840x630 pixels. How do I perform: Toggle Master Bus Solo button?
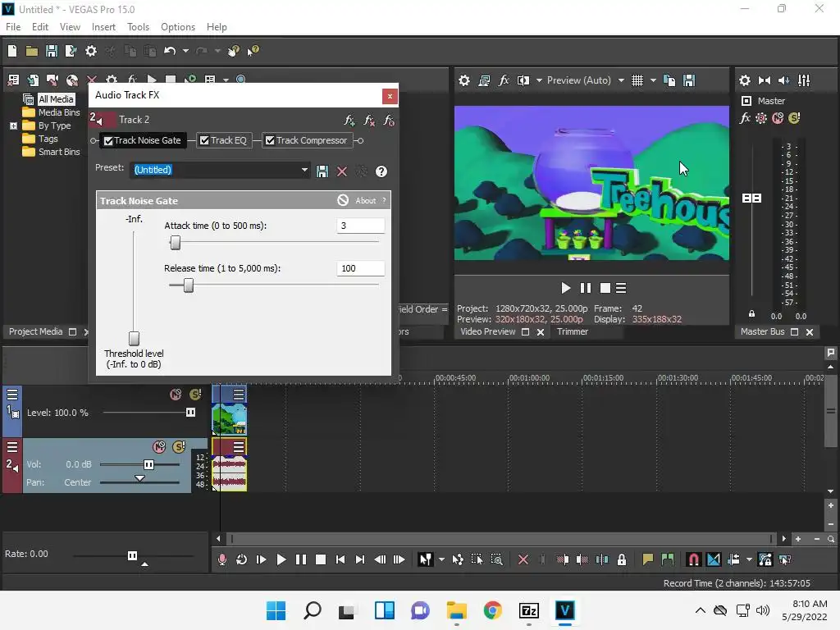[794, 118]
